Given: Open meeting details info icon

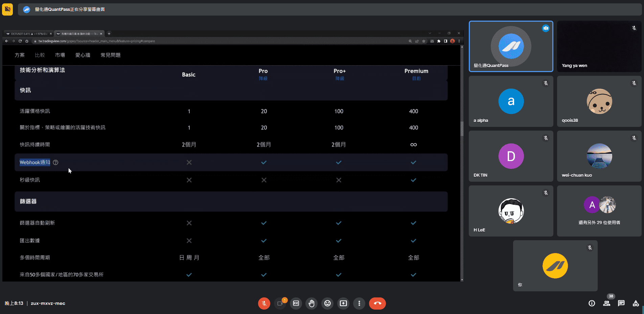Looking at the screenshot, I should [592, 303].
